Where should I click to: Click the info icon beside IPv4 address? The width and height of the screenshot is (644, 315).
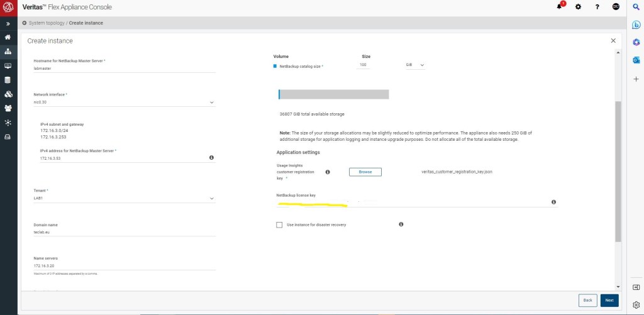coord(211,158)
